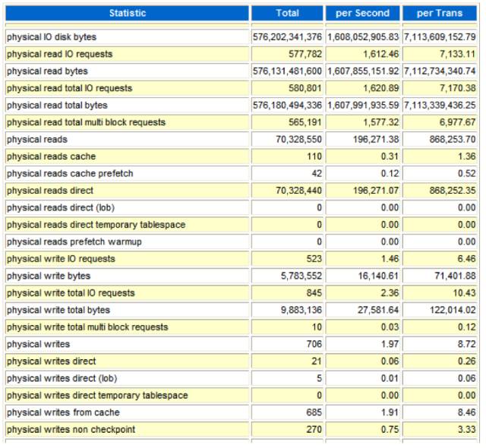This screenshot has width=486, height=448.
Task: Select the 'physical writes' statistic label
Action: point(38,344)
